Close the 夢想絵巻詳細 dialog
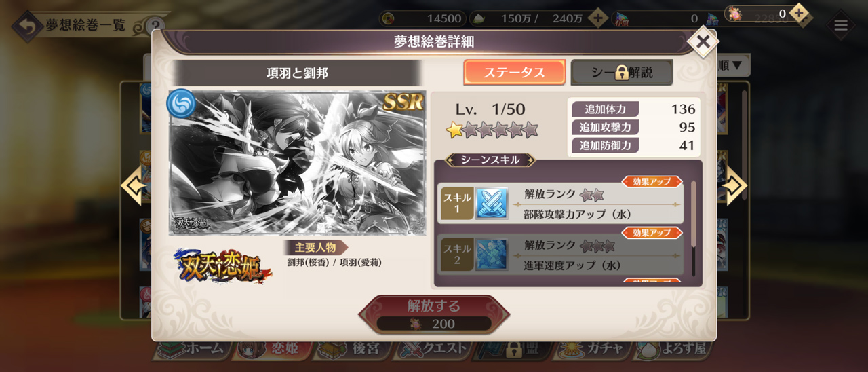 (703, 42)
